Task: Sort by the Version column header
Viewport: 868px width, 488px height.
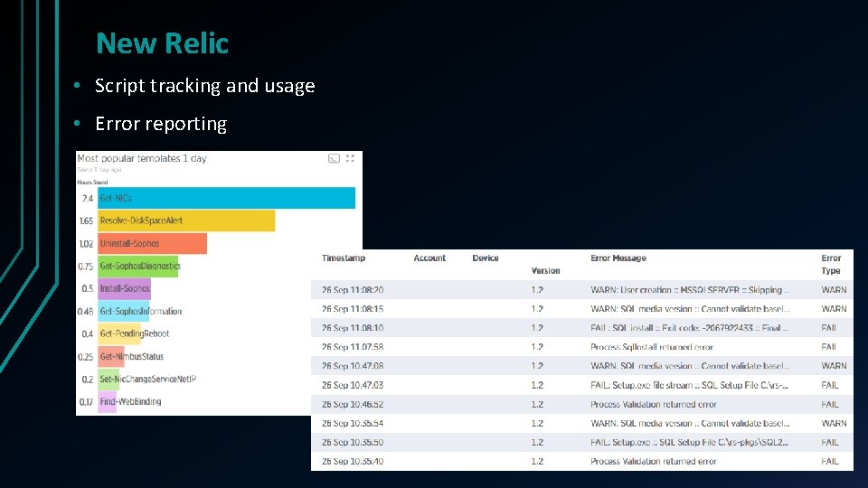Action: click(x=546, y=270)
